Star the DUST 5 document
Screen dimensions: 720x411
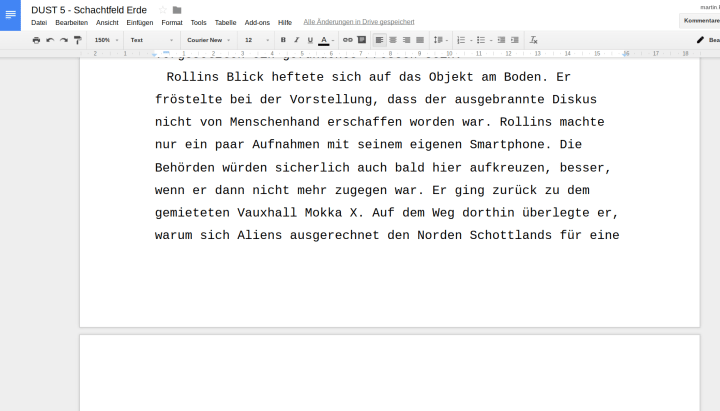click(163, 10)
